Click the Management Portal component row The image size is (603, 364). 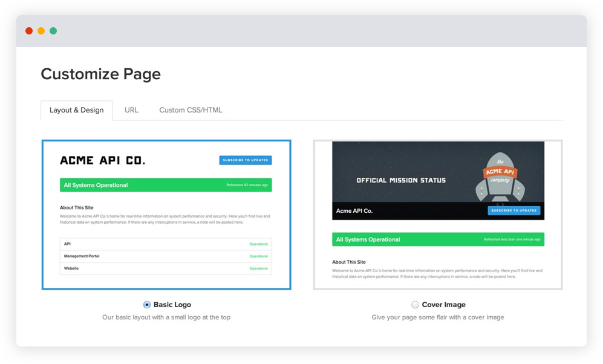(166, 256)
